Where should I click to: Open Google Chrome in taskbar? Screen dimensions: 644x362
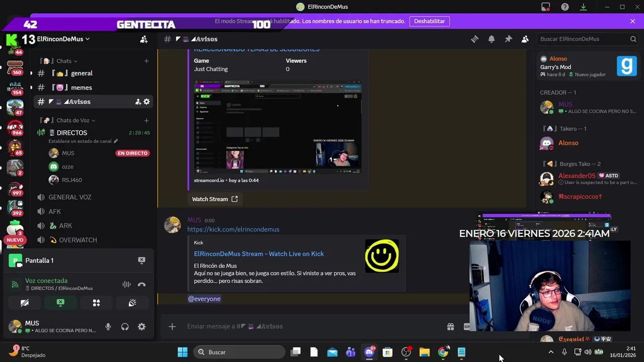pos(443,352)
